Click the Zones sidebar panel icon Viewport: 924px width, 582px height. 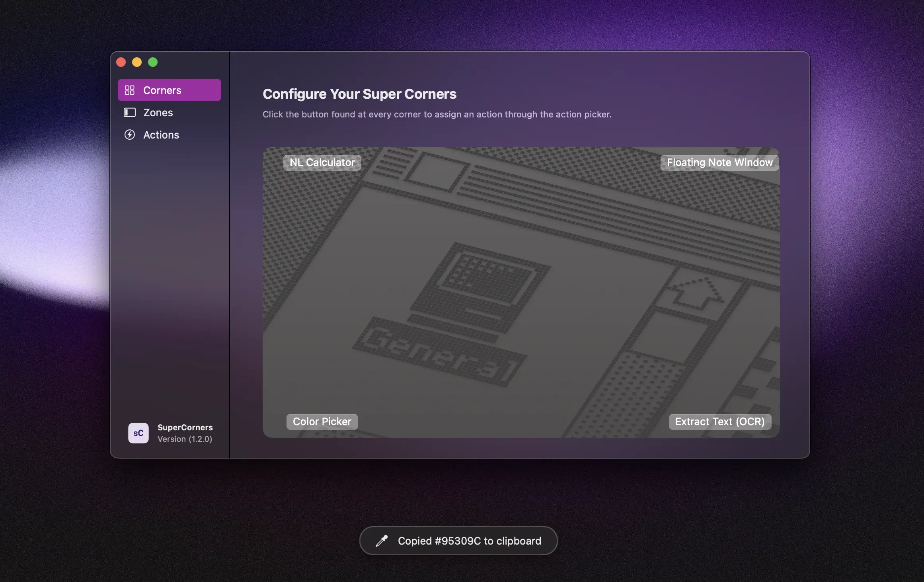(129, 113)
